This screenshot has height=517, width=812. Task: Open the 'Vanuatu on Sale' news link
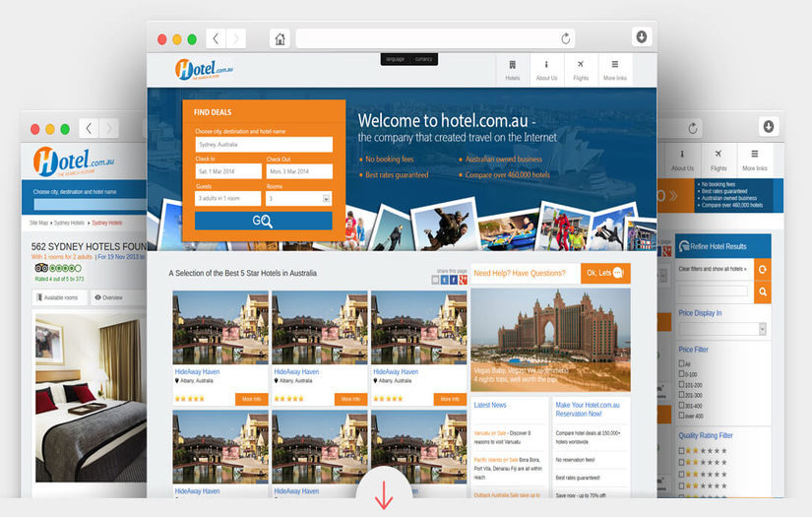pos(490,433)
